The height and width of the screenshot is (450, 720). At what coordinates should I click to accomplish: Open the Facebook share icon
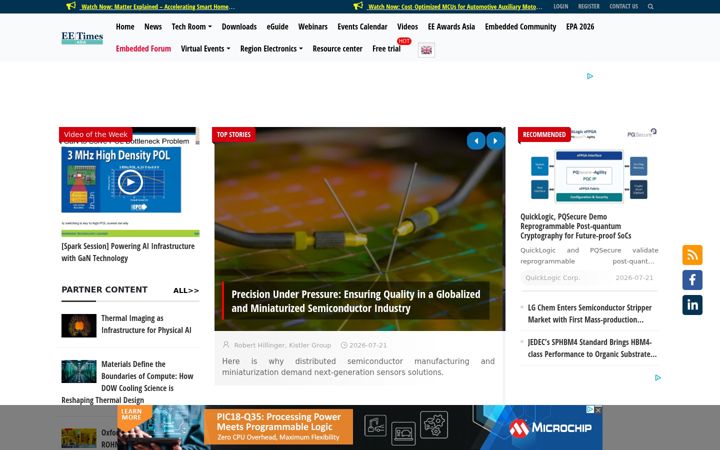coord(692,280)
